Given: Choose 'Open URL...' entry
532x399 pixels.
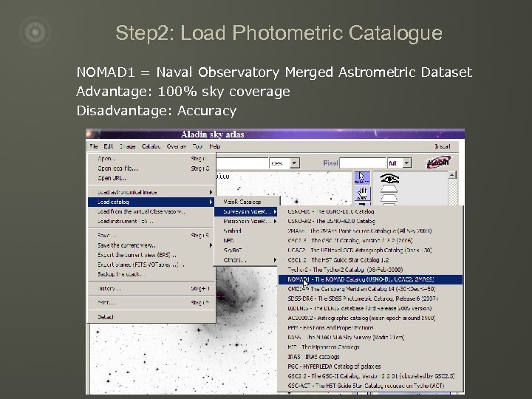Looking at the screenshot, I should [x=151, y=178].
